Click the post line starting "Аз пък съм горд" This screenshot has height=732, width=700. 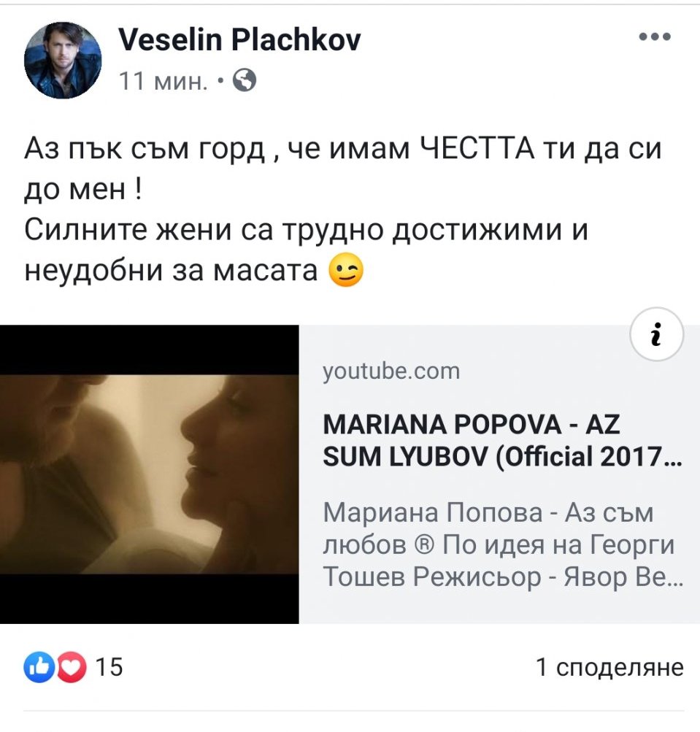pos(343,149)
